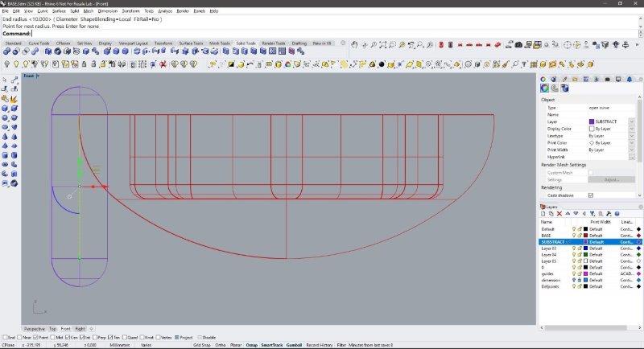Enable the Near osnap checkbox
This screenshot has height=349, width=644.
[x=19, y=338]
